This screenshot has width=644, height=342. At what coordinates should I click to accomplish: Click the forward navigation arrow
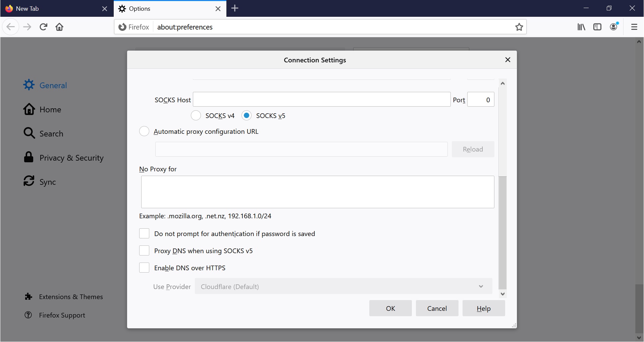(x=27, y=27)
